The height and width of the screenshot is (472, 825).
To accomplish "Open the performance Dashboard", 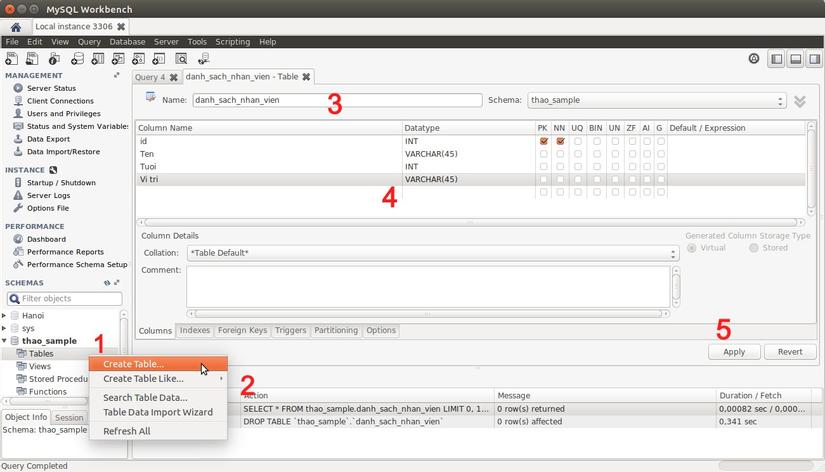I will tap(46, 239).
